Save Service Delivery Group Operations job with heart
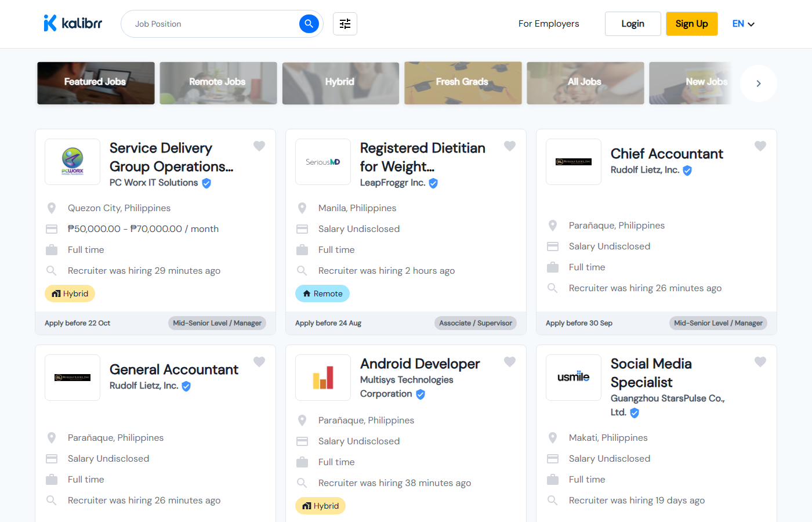 pyautogui.click(x=259, y=146)
